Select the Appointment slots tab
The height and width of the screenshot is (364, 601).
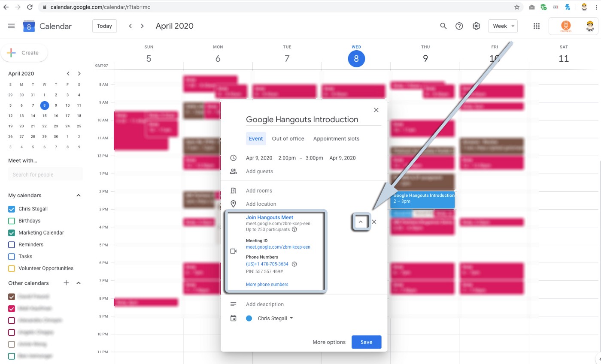(x=336, y=139)
